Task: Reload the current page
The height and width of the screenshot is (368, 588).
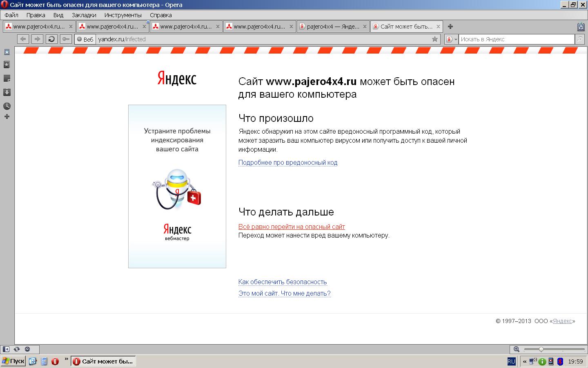Action: click(51, 39)
